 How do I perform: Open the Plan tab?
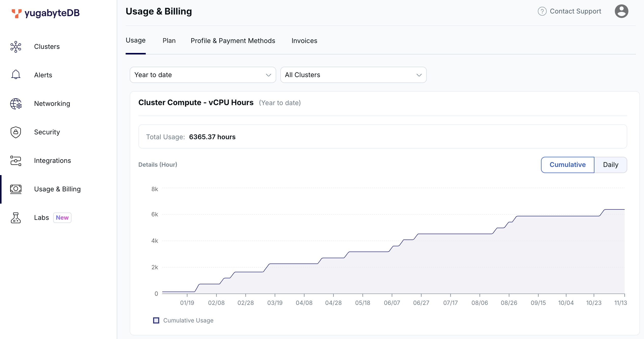click(x=169, y=40)
